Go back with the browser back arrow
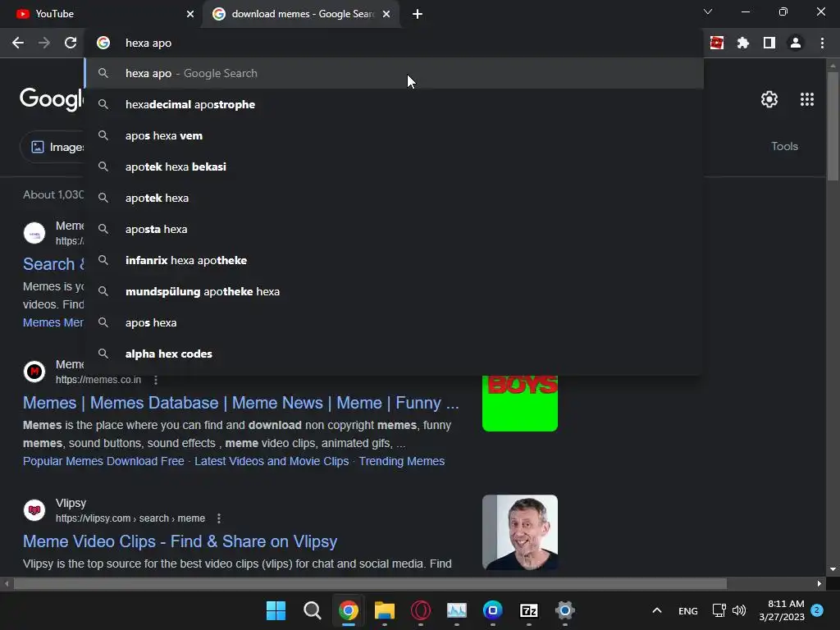The width and height of the screenshot is (840, 630). click(18, 43)
